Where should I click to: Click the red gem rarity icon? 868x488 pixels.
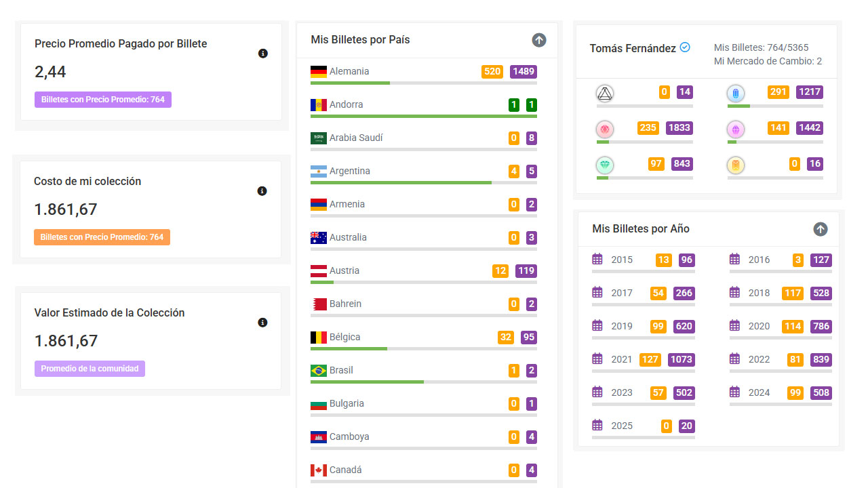[604, 129]
